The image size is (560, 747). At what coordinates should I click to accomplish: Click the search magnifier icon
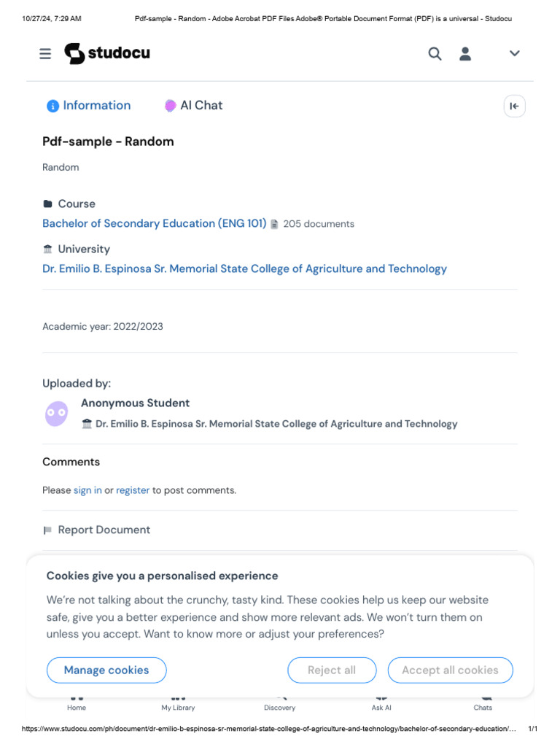click(x=435, y=53)
